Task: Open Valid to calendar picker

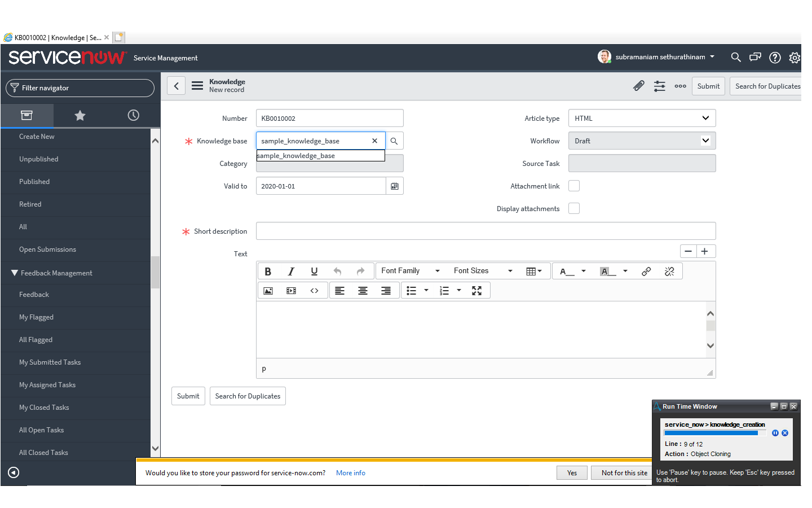Action: tap(395, 186)
